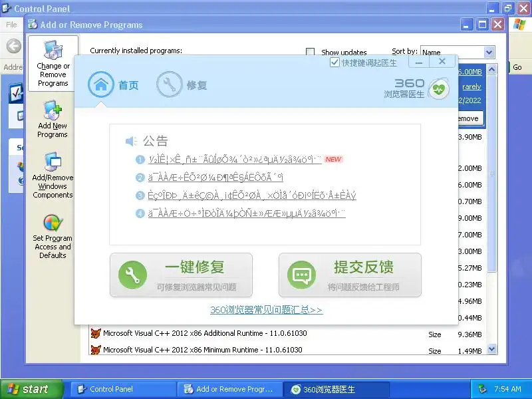Click the 1.49MB size value
The height and width of the screenshot is (399, 532).
(x=469, y=351)
